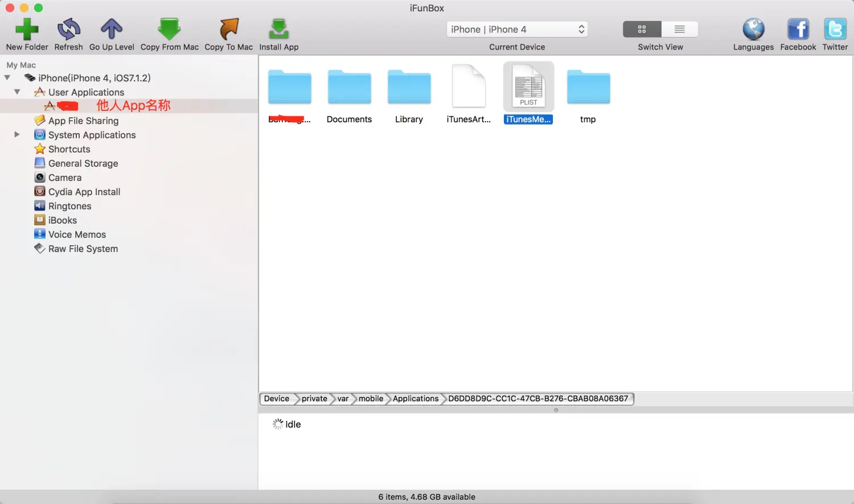Switch to list view
The width and height of the screenshot is (854, 504).
679,29
